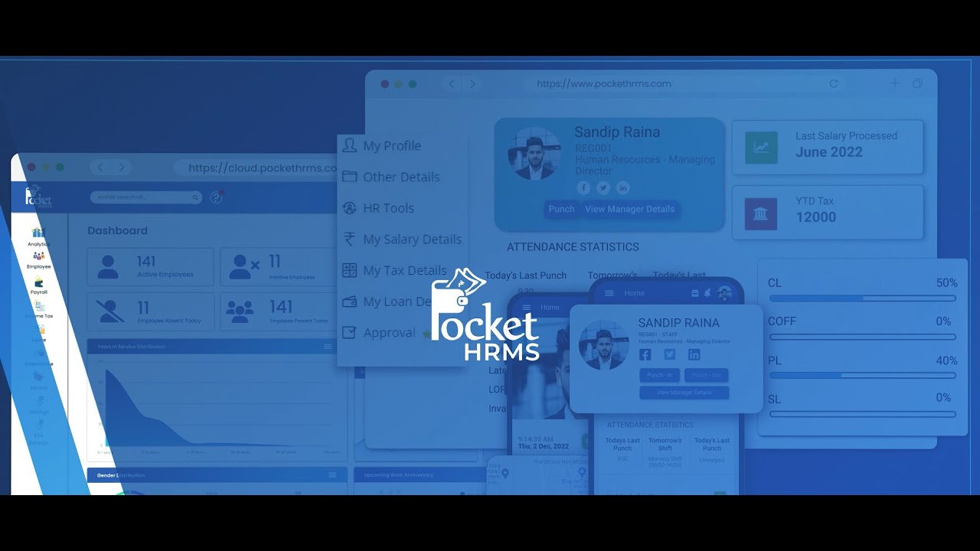Go forward in the cloud.pockethrms browser window
980x551 pixels.
[x=121, y=168]
